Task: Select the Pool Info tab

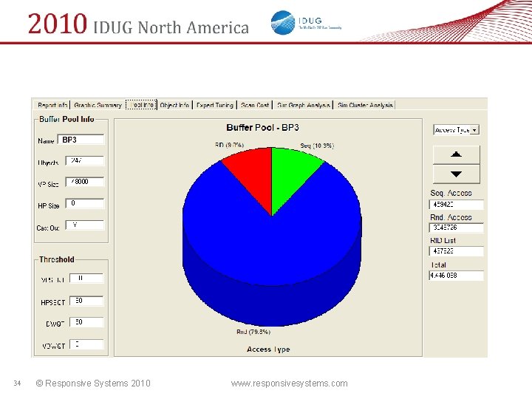Action: tap(141, 105)
